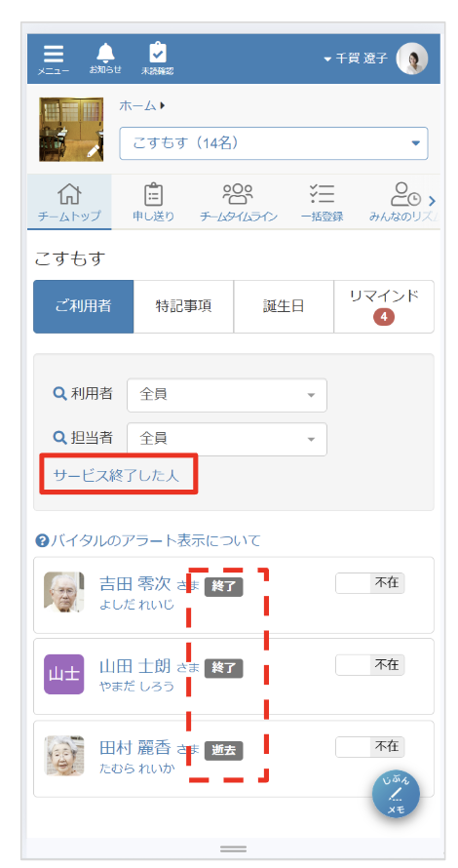
Task: Click the bottom drag handle bar
Action: tap(234, 849)
